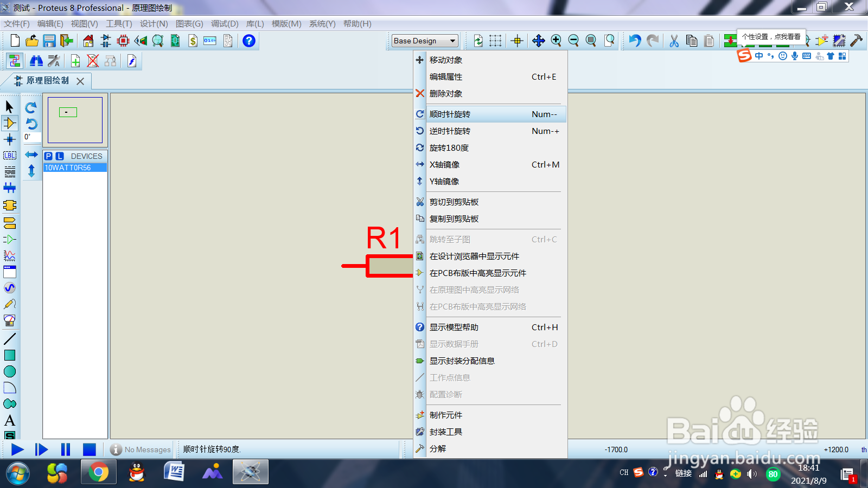
Task: Select 10WATT0R56 in the devices list
Action: pyautogui.click(x=75, y=168)
